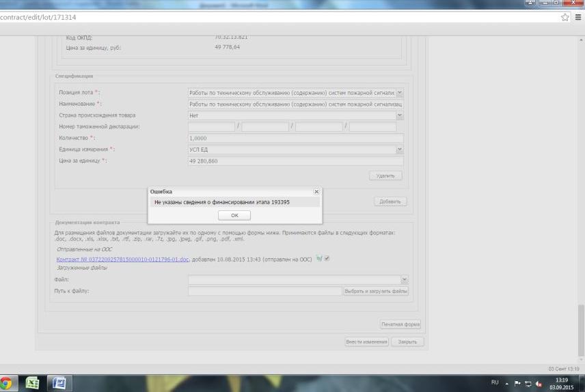The height and width of the screenshot is (392, 585).
Task: Click the signature icon next to contract file
Action: click(x=319, y=258)
